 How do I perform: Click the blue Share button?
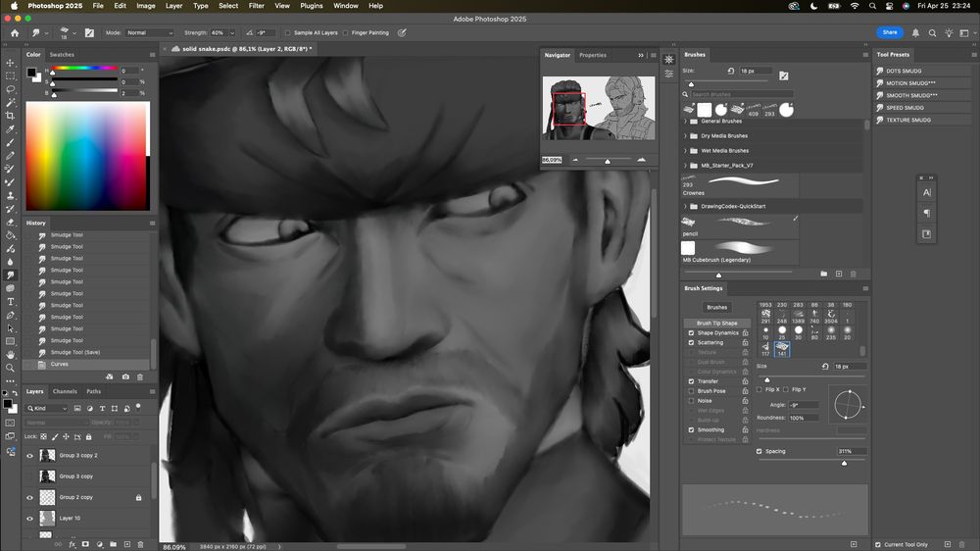pos(890,32)
